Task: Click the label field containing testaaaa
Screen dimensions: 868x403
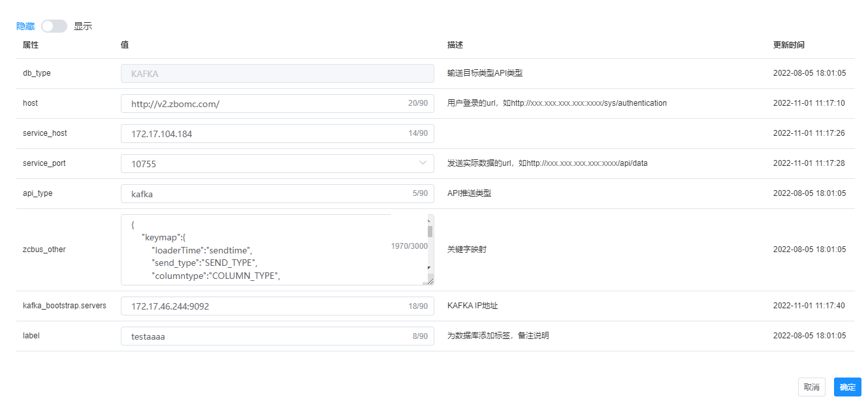Action: tap(261, 336)
